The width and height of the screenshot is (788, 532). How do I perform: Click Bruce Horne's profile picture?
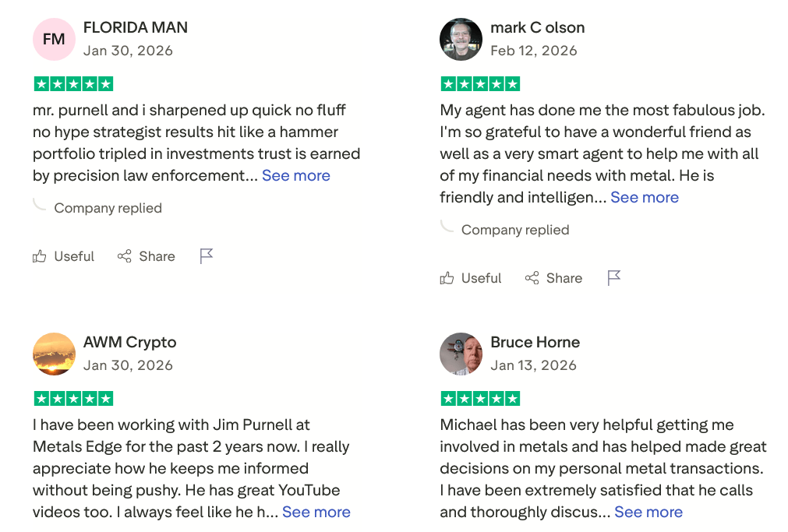tap(460, 353)
